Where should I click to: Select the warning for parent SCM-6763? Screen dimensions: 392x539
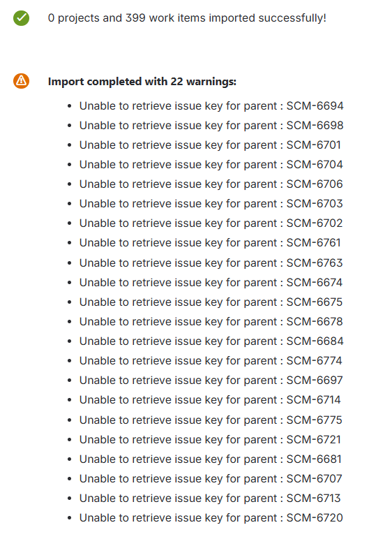coord(211,263)
